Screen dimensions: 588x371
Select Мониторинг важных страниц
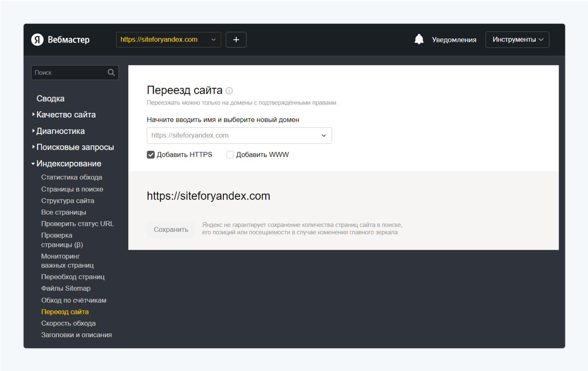pos(68,261)
